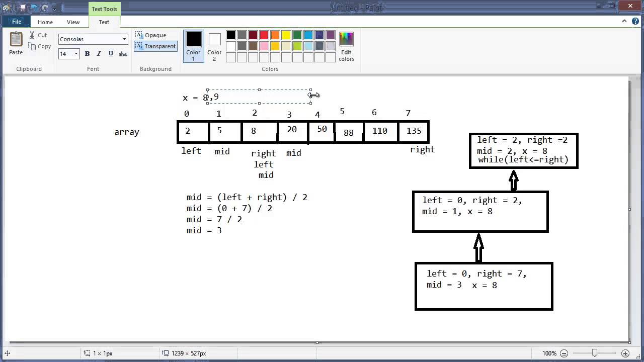The image size is (644, 362).
Task: Select Opaque background option
Action: (151, 35)
